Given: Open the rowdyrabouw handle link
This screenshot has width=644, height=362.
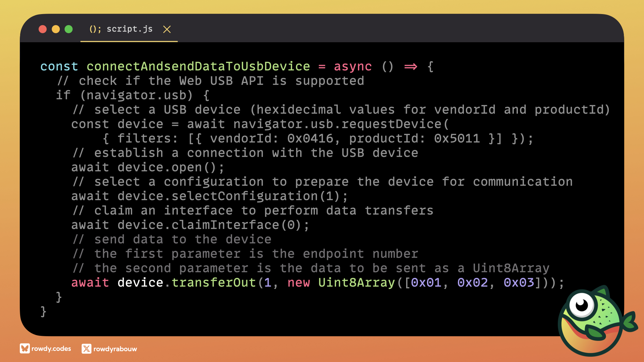Looking at the screenshot, I should point(115,349).
